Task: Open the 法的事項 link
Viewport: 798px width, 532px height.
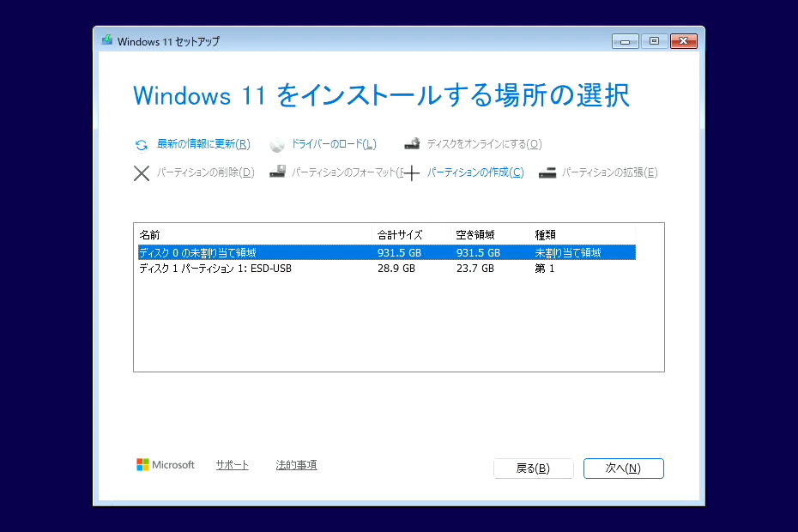Action: click(x=296, y=463)
